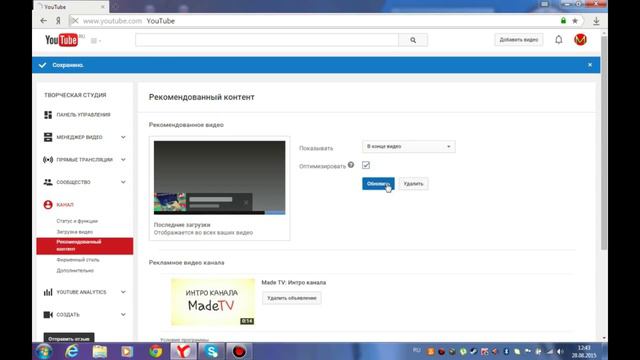Click Удалить объявление button
This screenshot has width=640, height=360.
point(291,298)
